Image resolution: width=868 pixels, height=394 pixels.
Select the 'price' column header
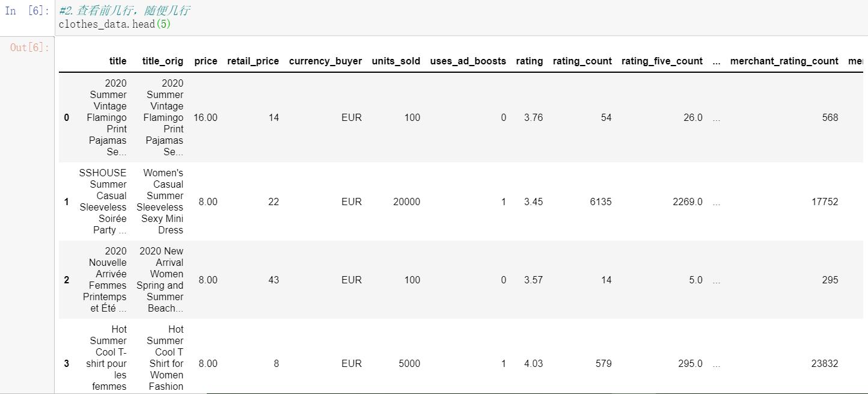[206, 61]
